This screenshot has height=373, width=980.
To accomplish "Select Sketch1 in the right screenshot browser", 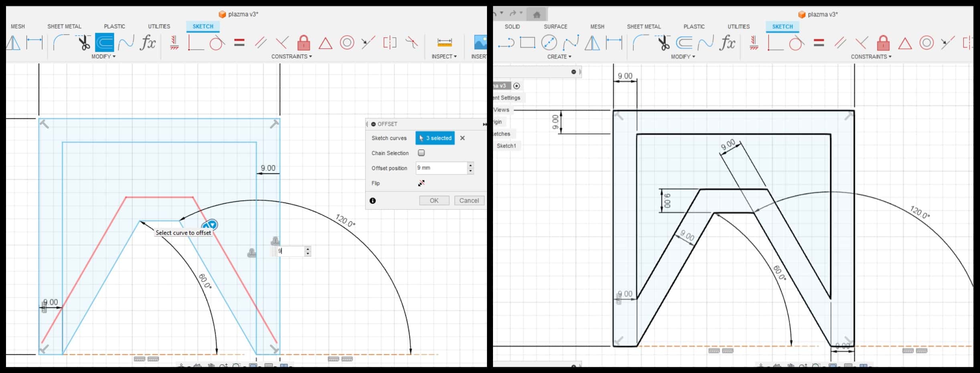I will [507, 146].
